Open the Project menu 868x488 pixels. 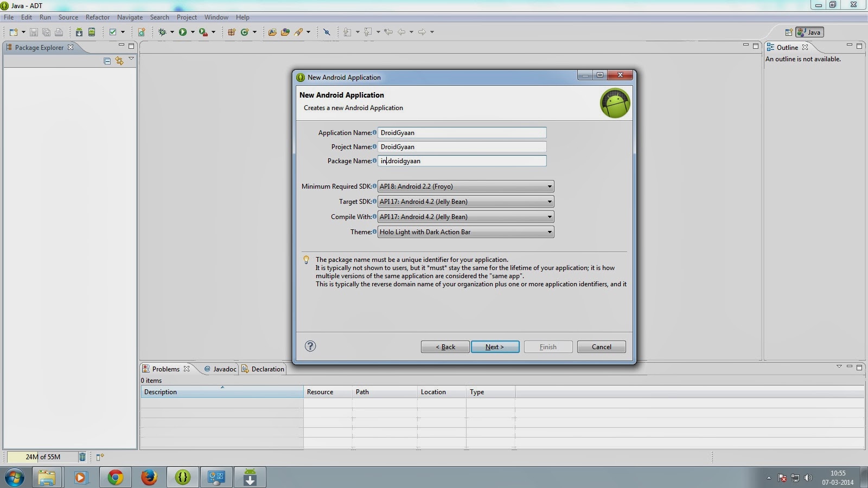[187, 17]
